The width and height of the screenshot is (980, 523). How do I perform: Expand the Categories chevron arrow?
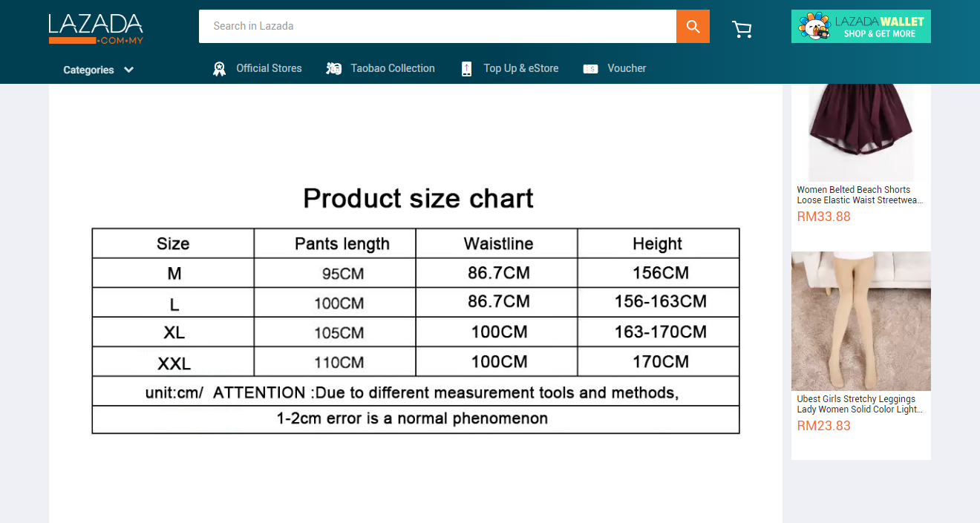click(x=129, y=70)
